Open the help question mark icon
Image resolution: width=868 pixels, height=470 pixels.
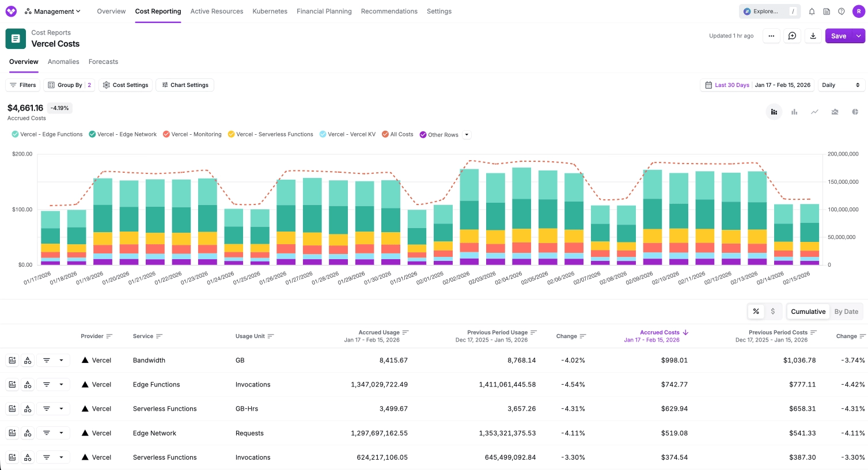coord(842,12)
